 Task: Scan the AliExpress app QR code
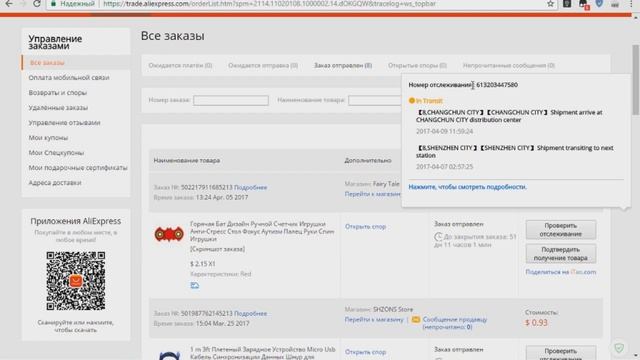click(x=76, y=281)
